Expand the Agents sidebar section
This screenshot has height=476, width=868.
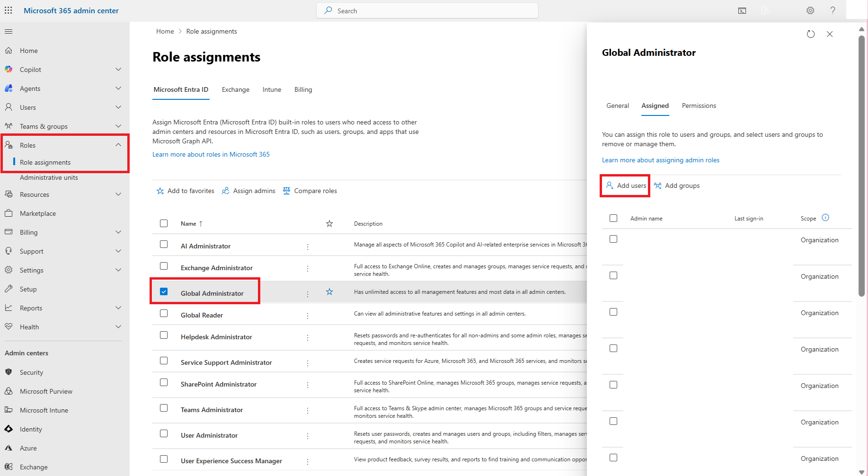click(x=118, y=88)
